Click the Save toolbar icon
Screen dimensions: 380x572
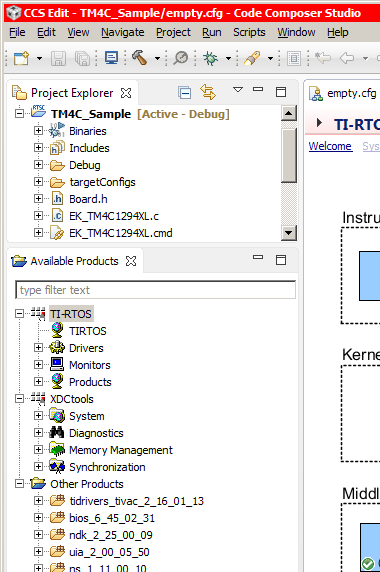[58, 58]
